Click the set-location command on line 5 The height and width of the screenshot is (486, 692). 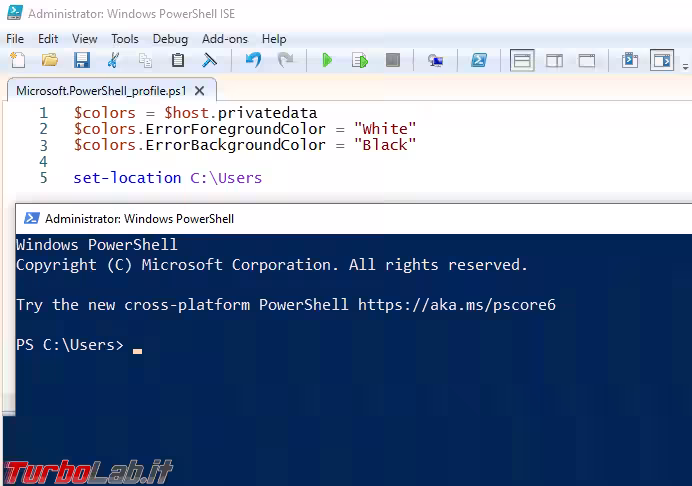127,178
